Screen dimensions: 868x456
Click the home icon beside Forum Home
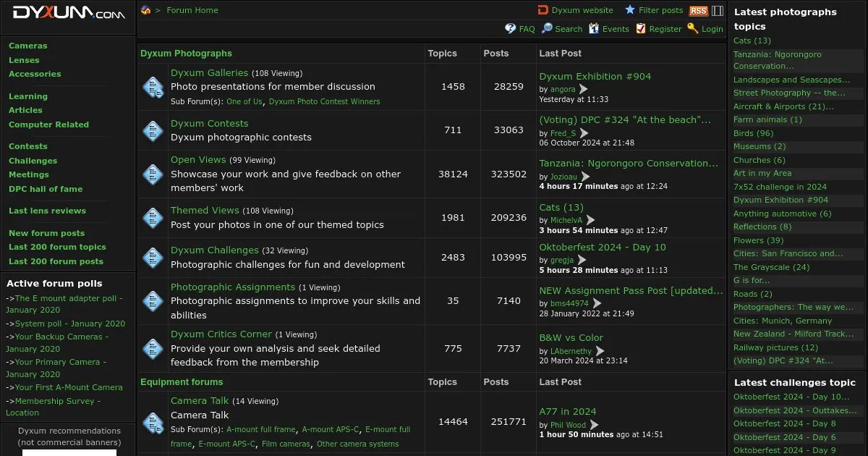(x=146, y=10)
